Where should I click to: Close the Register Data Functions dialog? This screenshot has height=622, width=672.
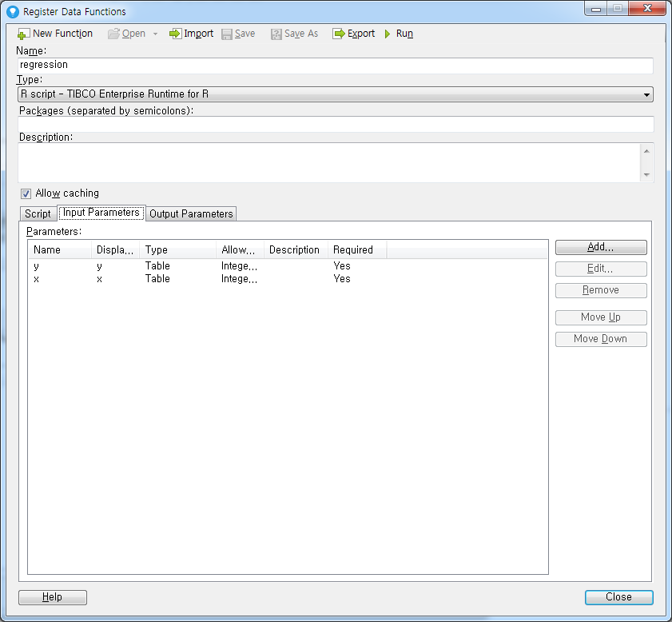pos(618,597)
